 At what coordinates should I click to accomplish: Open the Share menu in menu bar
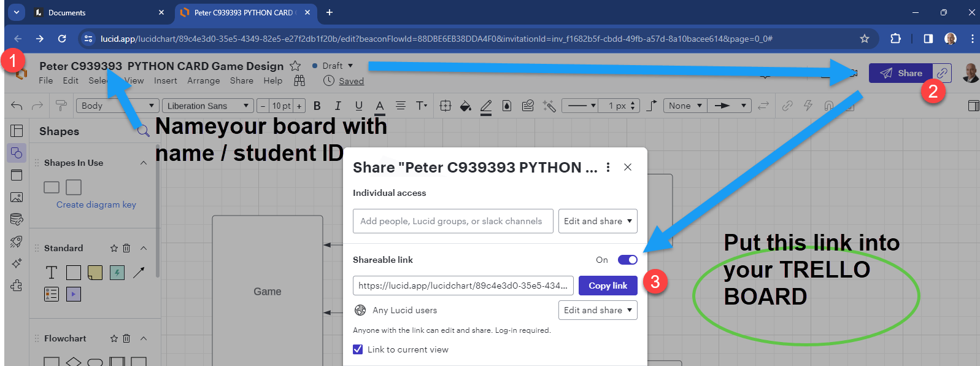click(242, 80)
